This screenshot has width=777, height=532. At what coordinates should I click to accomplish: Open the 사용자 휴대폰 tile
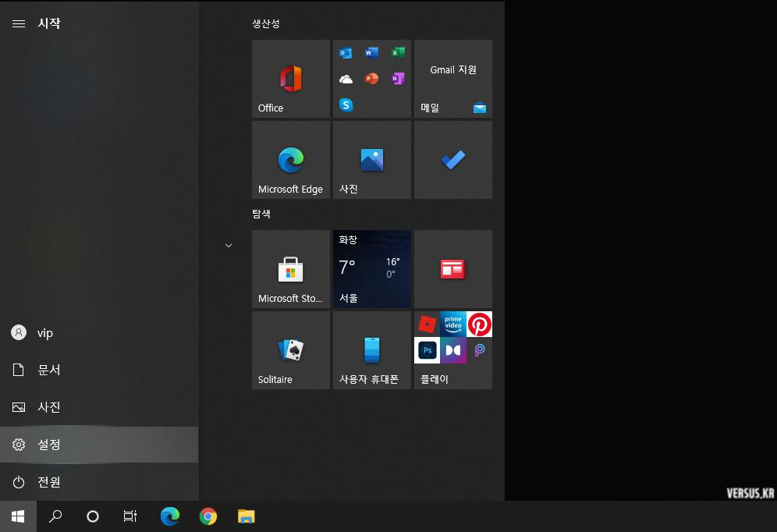[x=371, y=350]
